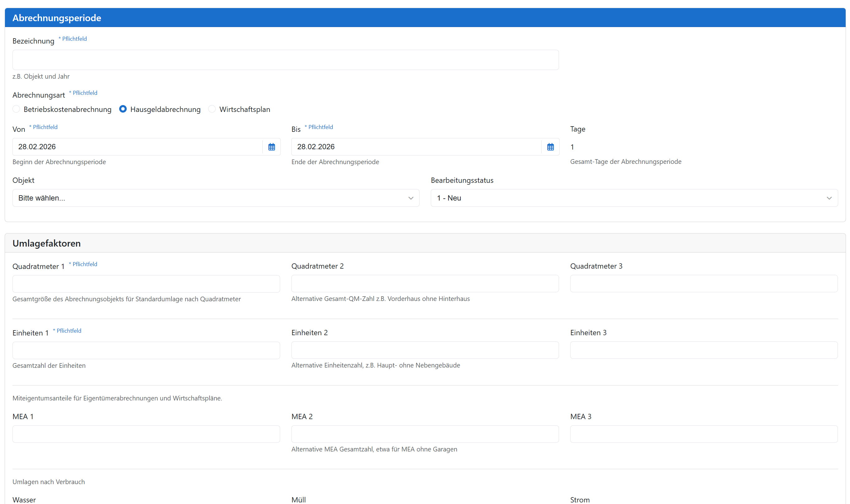Screen dimensions: 850x504
Task: Focus the Einheiten 3 input field
Action: (703, 350)
